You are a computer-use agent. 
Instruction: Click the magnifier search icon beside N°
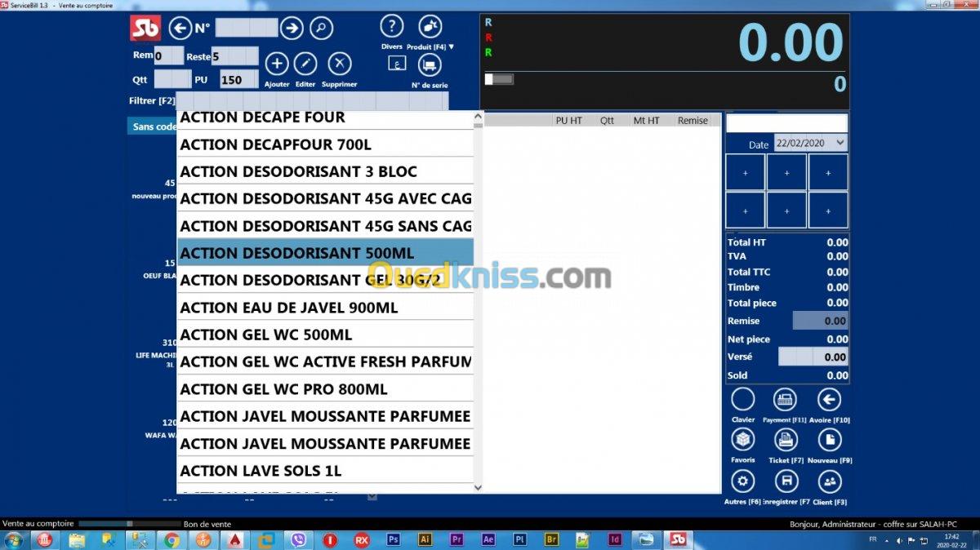tap(321, 29)
